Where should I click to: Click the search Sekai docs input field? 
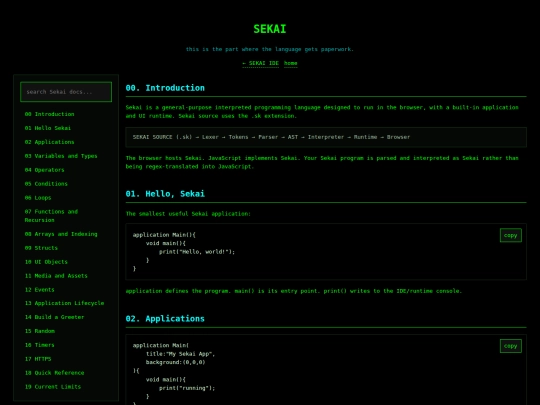pos(66,92)
